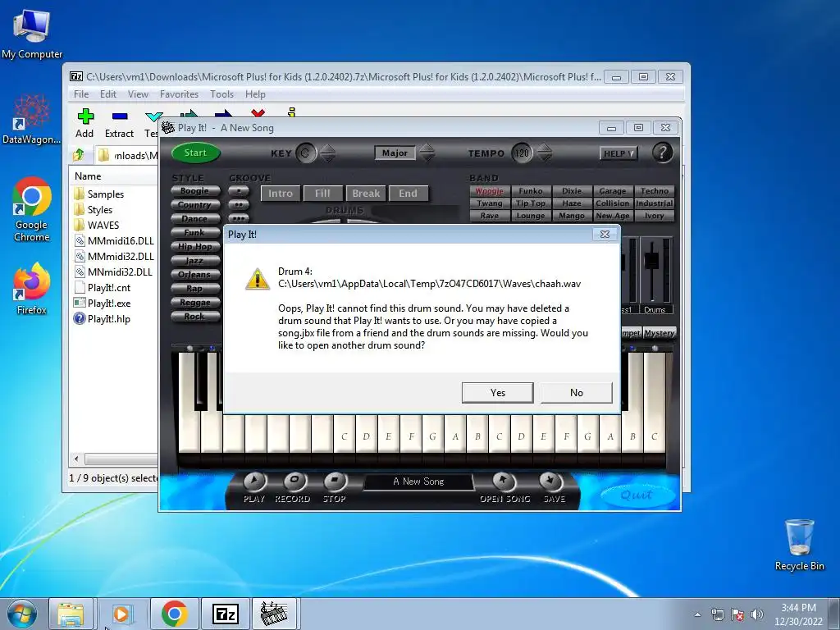The width and height of the screenshot is (840, 630).
Task: Open the View menu in 7-Zip
Action: [138, 94]
